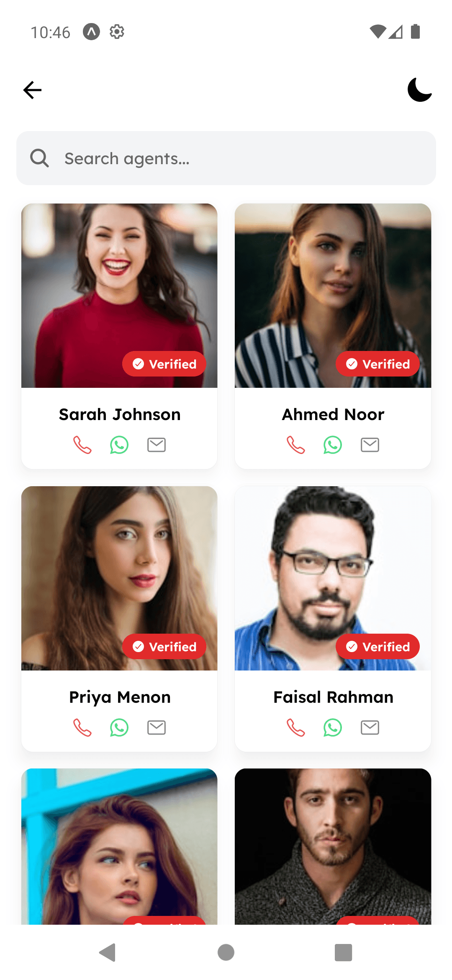Tap Verified badge on Priya Menon's photo
452x980 pixels.
coord(164,647)
